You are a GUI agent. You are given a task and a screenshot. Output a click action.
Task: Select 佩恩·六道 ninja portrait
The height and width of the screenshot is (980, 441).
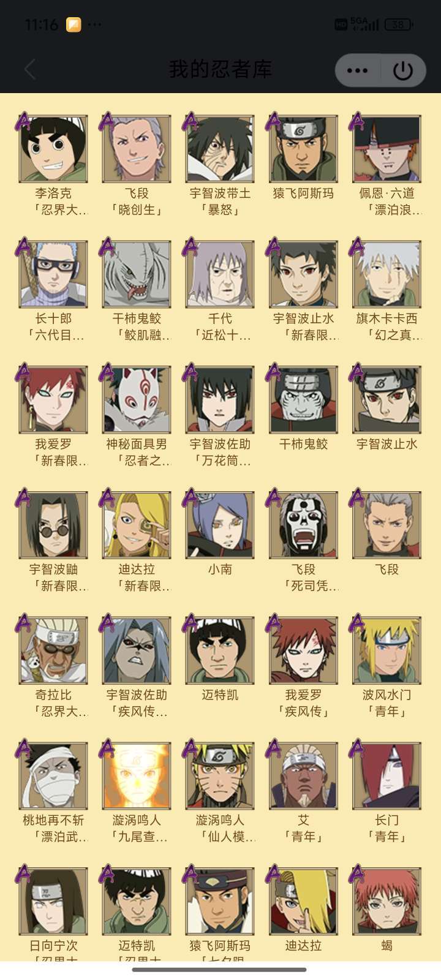[x=386, y=149]
